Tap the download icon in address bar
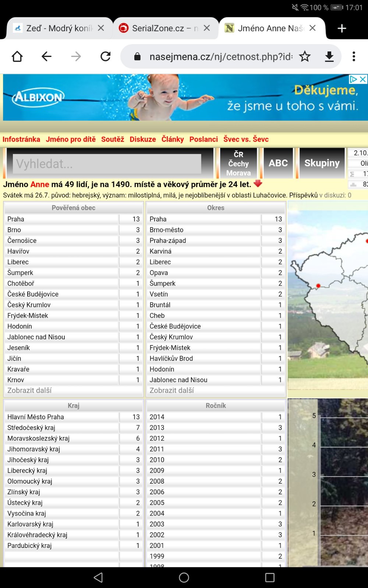Viewport: 368px width, 588px height. 329,57
